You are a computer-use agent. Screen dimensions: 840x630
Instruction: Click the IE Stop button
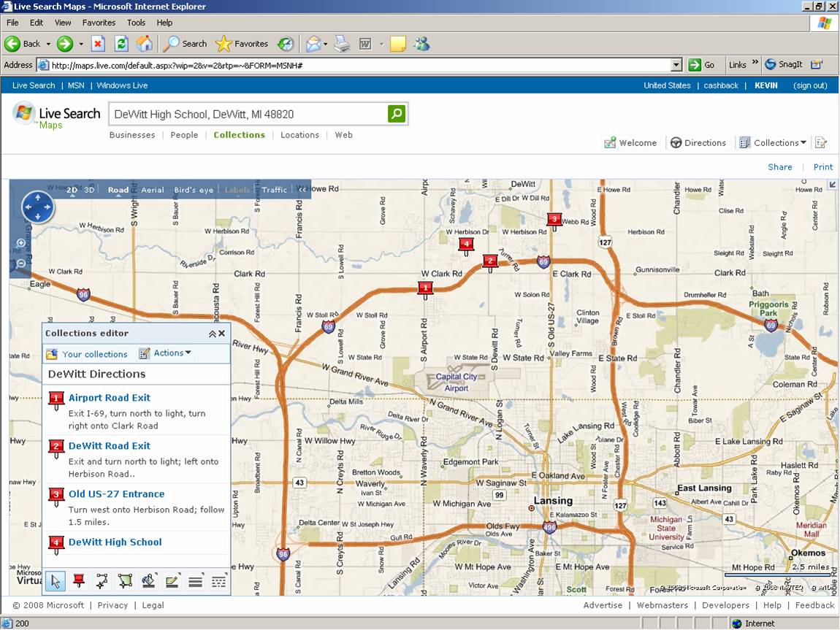point(97,44)
